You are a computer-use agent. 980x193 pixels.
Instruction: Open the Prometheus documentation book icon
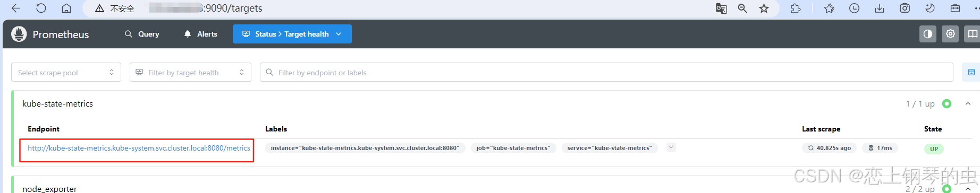point(972,34)
